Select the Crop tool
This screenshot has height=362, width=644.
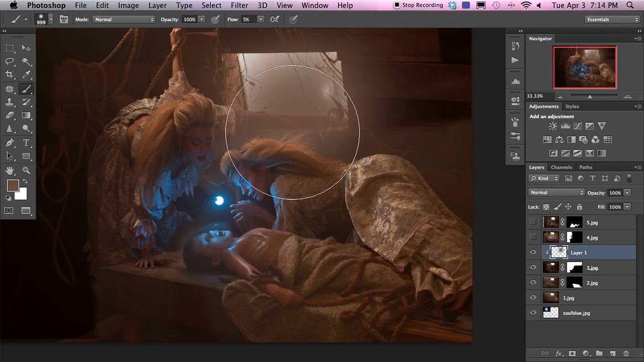[9, 75]
